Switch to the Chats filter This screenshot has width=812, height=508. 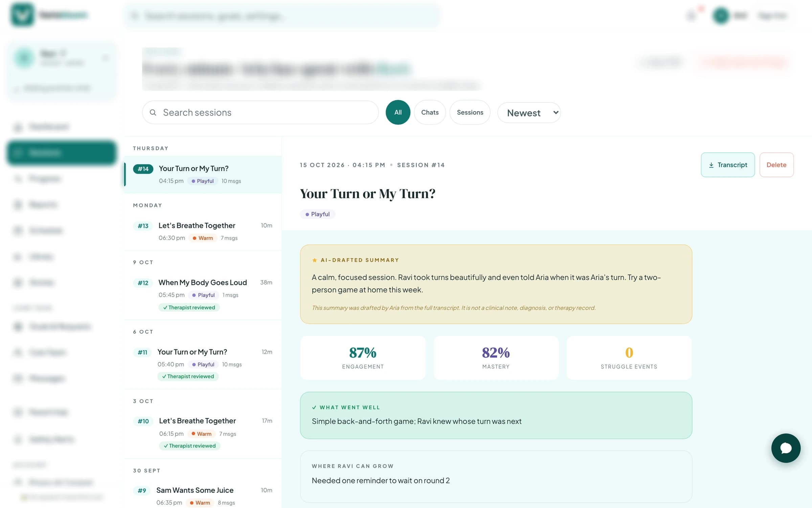(x=430, y=112)
